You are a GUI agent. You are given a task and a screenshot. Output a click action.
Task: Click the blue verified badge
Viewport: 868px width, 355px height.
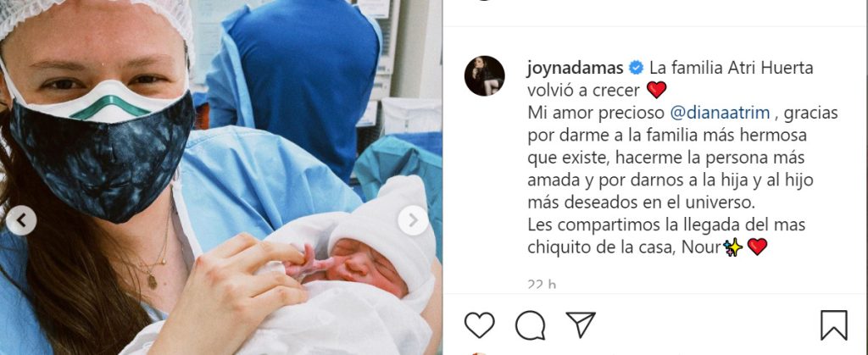[x=637, y=68]
